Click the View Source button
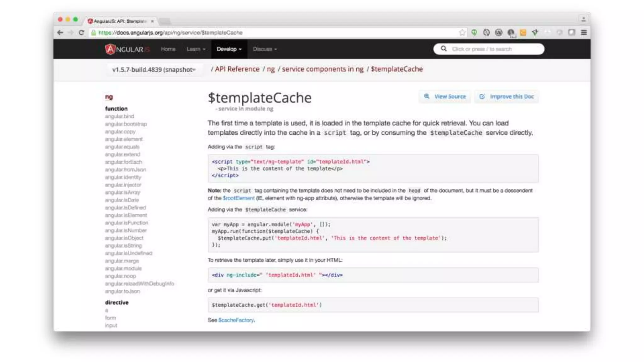This screenshot has width=644, height=362. click(445, 96)
